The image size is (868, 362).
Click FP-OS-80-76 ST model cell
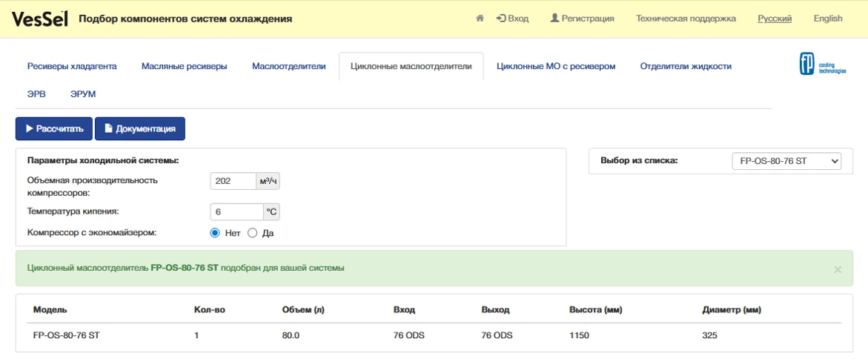click(67, 336)
